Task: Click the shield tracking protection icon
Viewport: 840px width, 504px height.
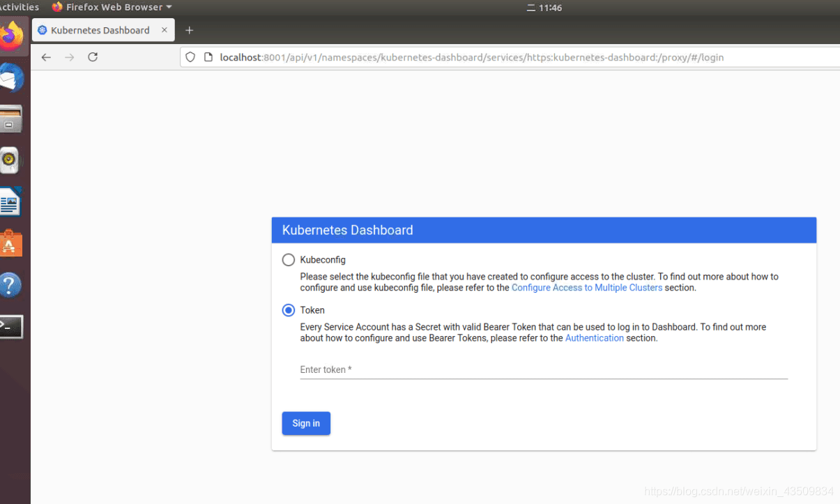Action: point(190,57)
